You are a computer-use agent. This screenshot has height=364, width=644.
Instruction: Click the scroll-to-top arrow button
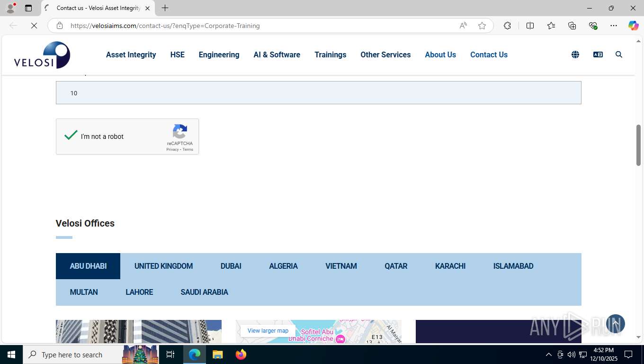point(616,324)
